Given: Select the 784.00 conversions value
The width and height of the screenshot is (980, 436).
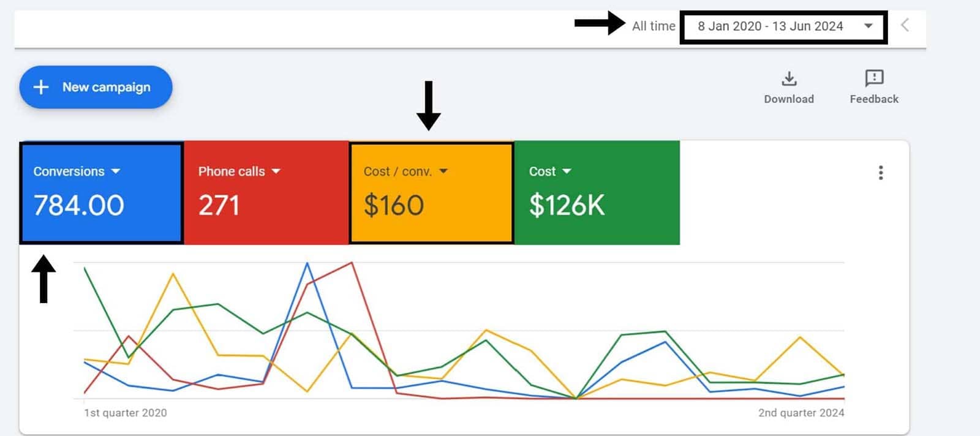Looking at the screenshot, I should click(x=79, y=205).
